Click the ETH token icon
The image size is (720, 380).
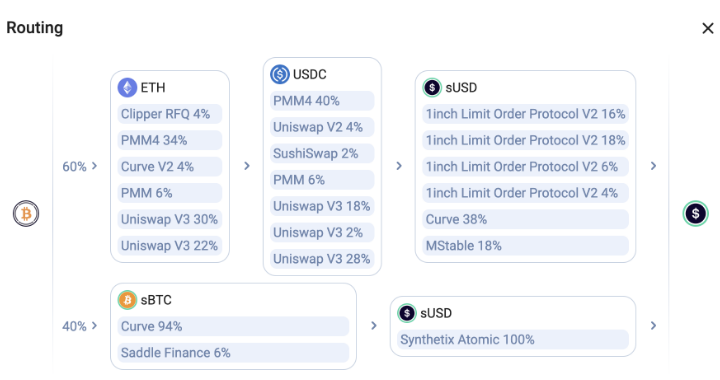pyautogui.click(x=127, y=87)
